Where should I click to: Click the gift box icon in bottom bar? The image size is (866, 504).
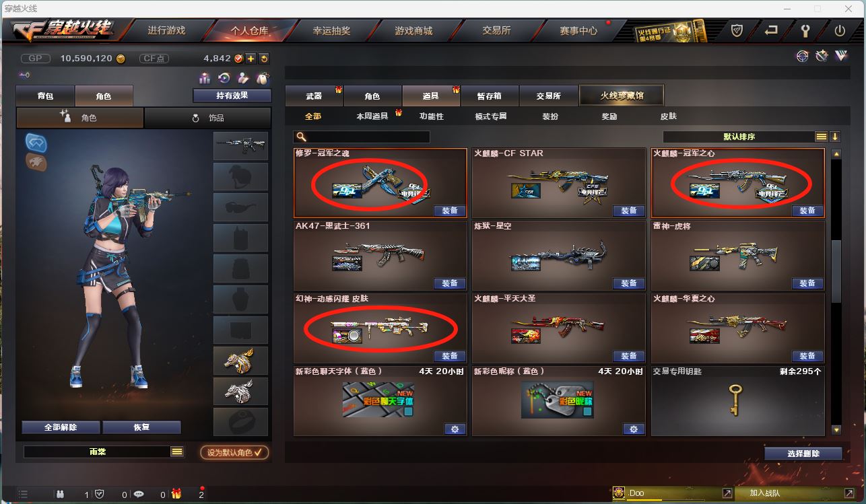pos(176,494)
